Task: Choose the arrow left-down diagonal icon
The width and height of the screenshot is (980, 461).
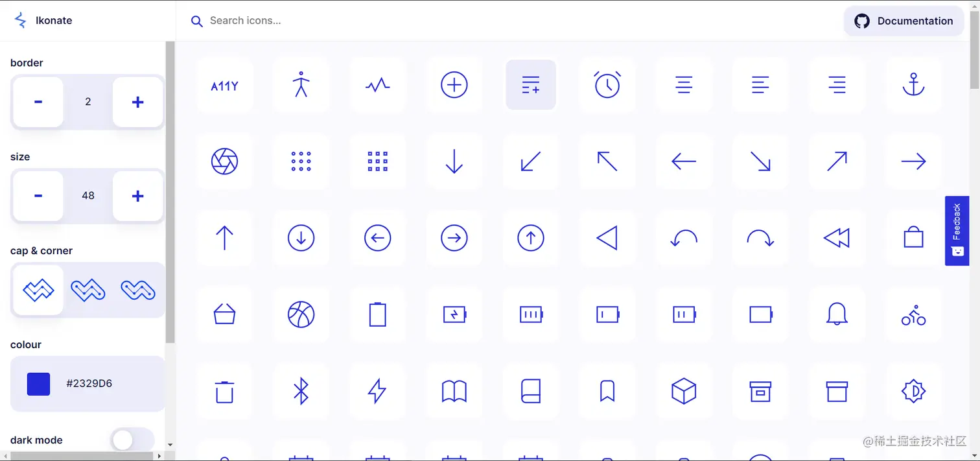Action: pos(531,161)
